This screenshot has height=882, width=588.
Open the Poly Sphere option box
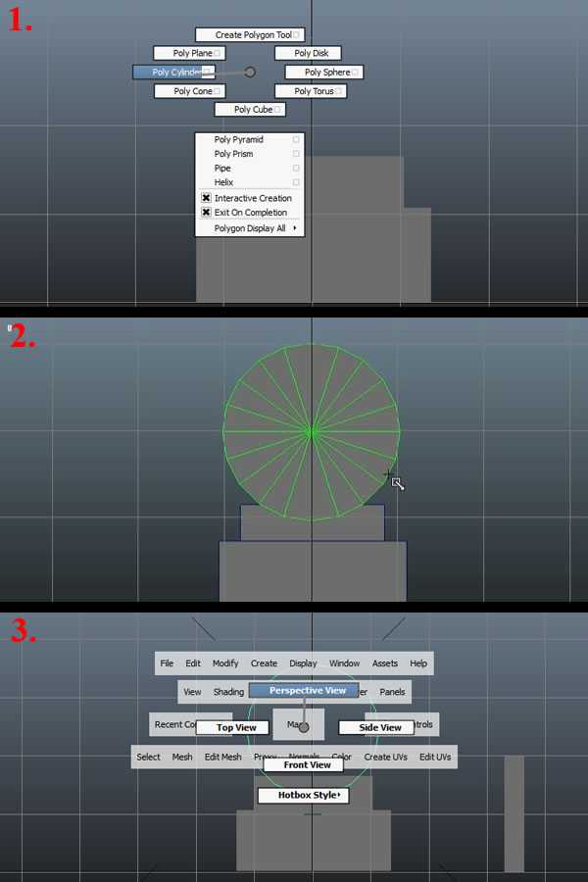click(357, 73)
